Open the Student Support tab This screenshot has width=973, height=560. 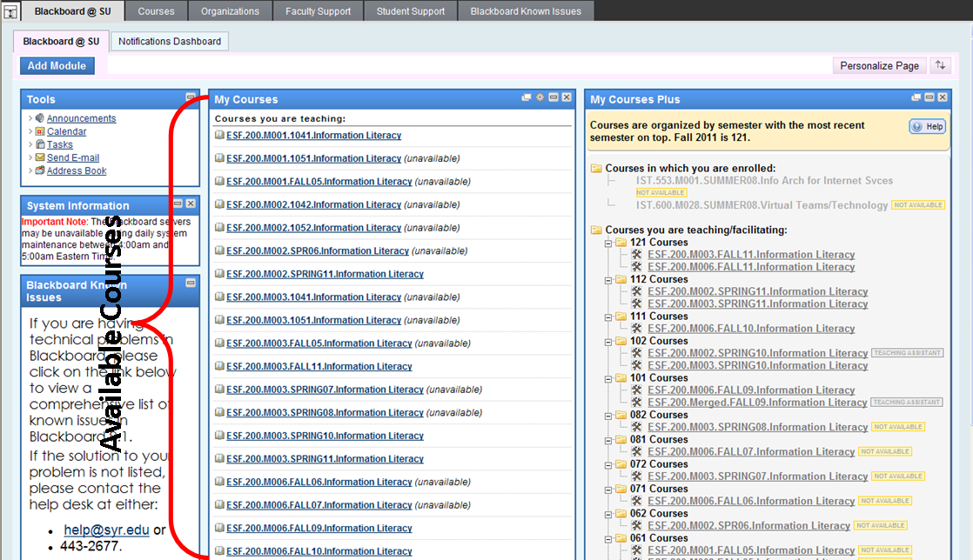pyautogui.click(x=410, y=10)
